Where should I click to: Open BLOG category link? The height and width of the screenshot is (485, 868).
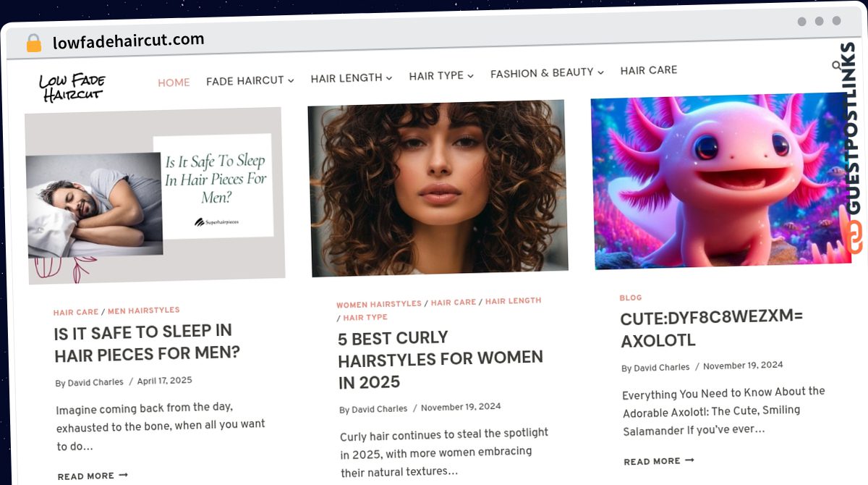[631, 298]
